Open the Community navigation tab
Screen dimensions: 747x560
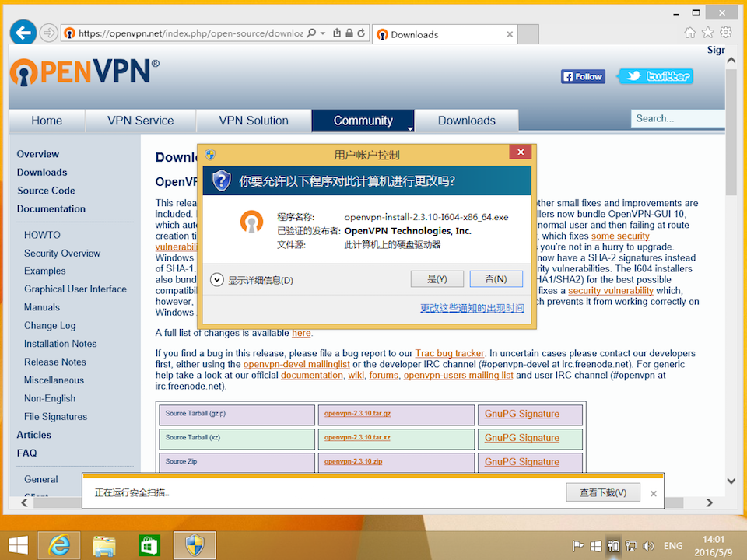(363, 121)
